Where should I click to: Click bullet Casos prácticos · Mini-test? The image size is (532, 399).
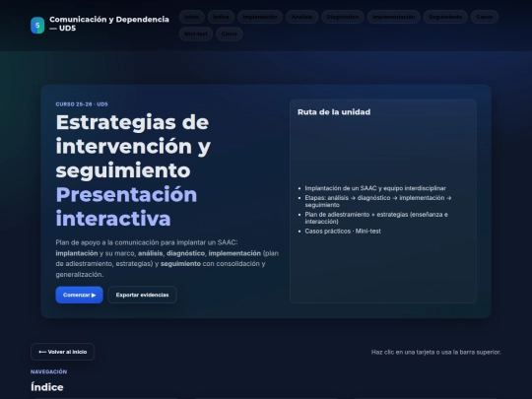click(x=343, y=232)
